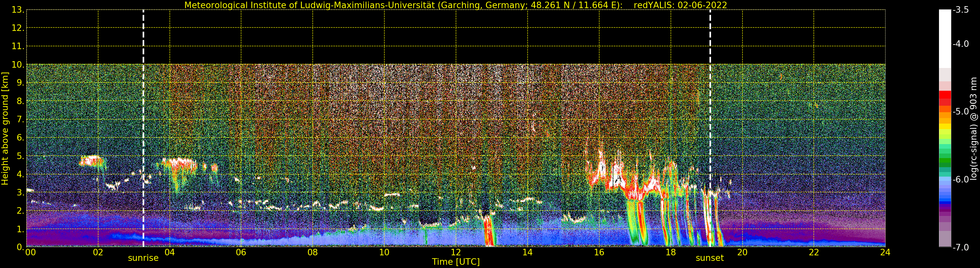This screenshot has width=980, height=268.
Task: Click the x-axis tick label '18'
Action: tap(670, 252)
